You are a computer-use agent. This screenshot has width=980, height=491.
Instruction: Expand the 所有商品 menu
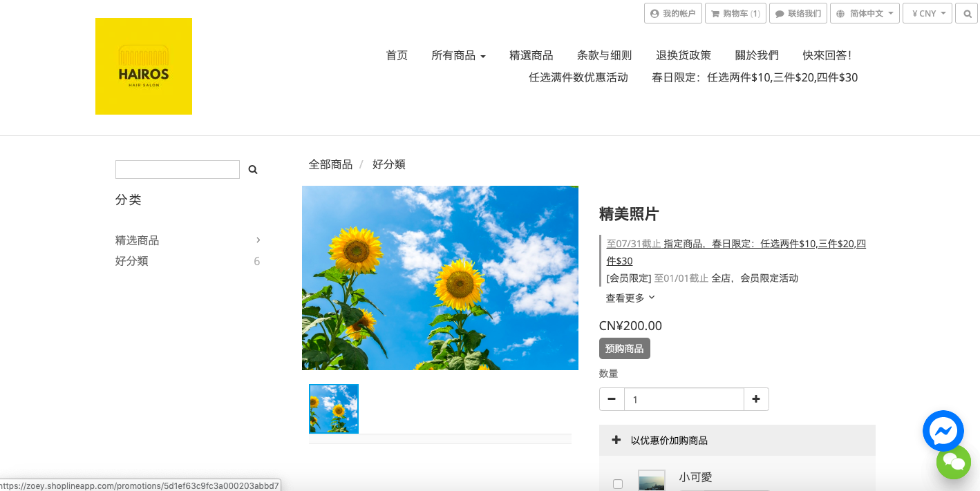coord(458,55)
